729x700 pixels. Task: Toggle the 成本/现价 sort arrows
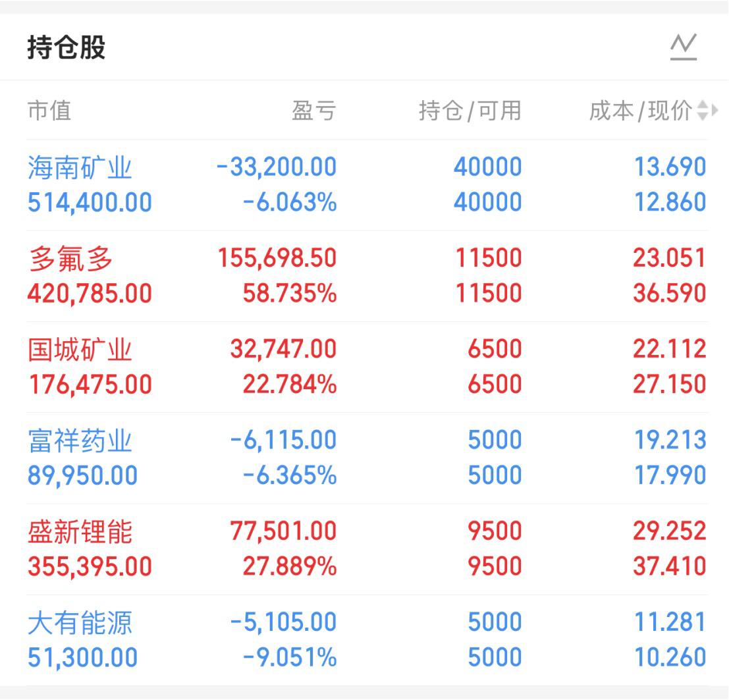[702, 111]
